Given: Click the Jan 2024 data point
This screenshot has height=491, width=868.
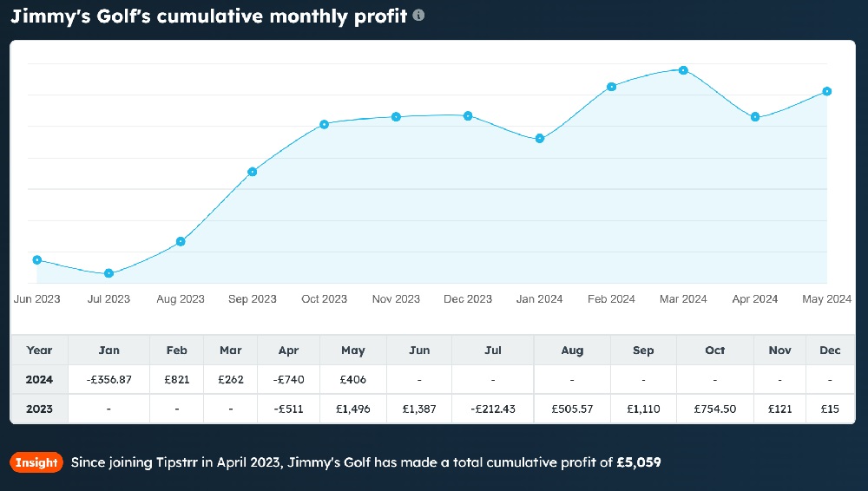Looking at the screenshot, I should [540, 139].
